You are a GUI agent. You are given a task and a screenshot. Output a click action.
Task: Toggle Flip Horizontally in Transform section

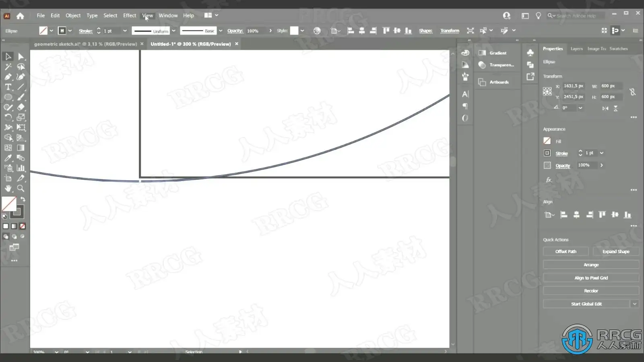tap(605, 108)
